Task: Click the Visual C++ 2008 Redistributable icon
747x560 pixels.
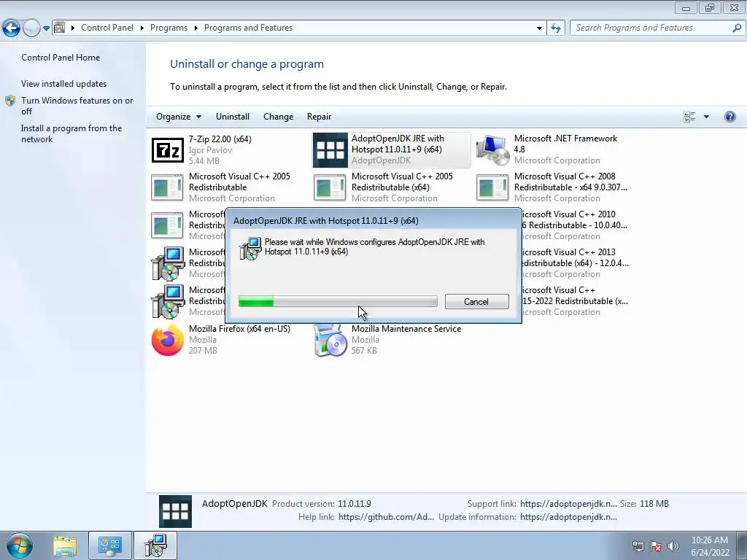Action: pyautogui.click(x=492, y=187)
